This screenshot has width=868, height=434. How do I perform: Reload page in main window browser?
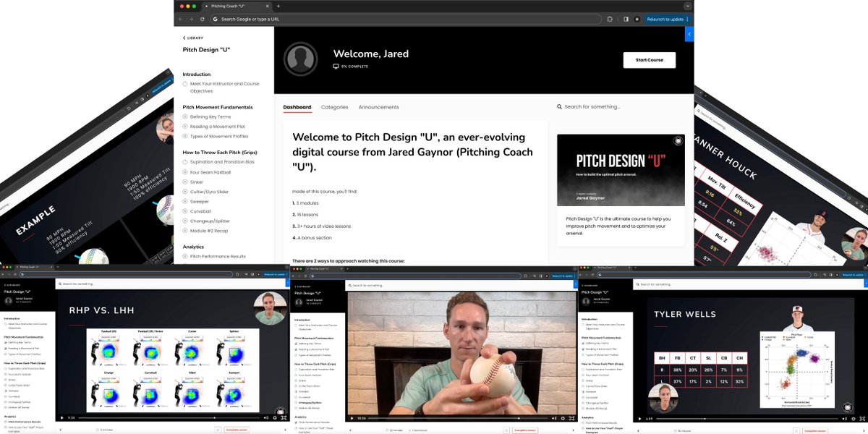(x=202, y=19)
